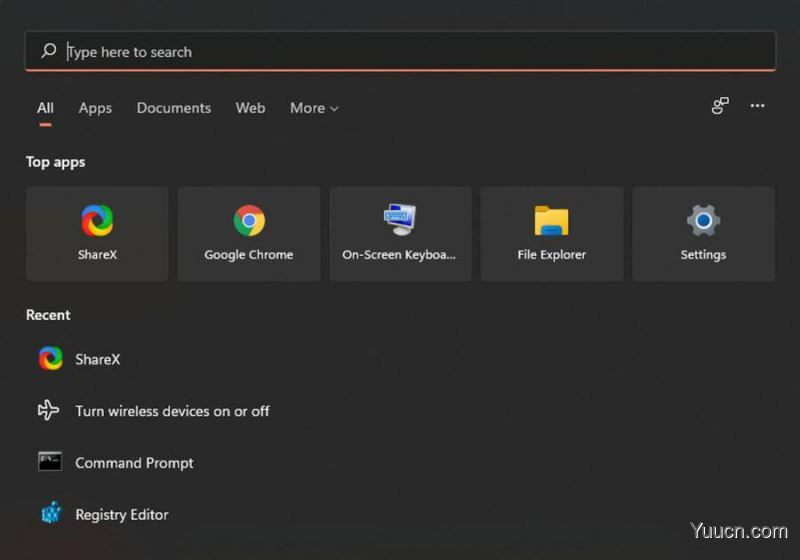Select the All tab
The image size is (800, 560).
coord(45,108)
